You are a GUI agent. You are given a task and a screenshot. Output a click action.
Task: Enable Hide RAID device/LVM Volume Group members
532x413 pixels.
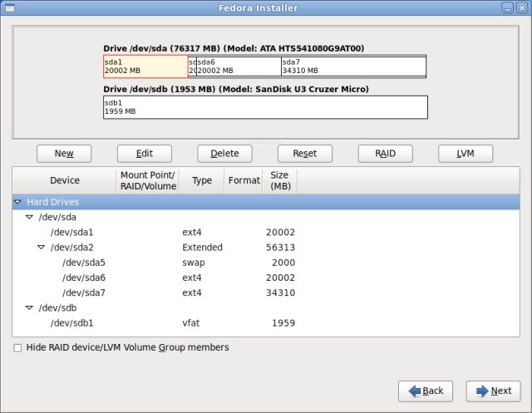point(18,347)
